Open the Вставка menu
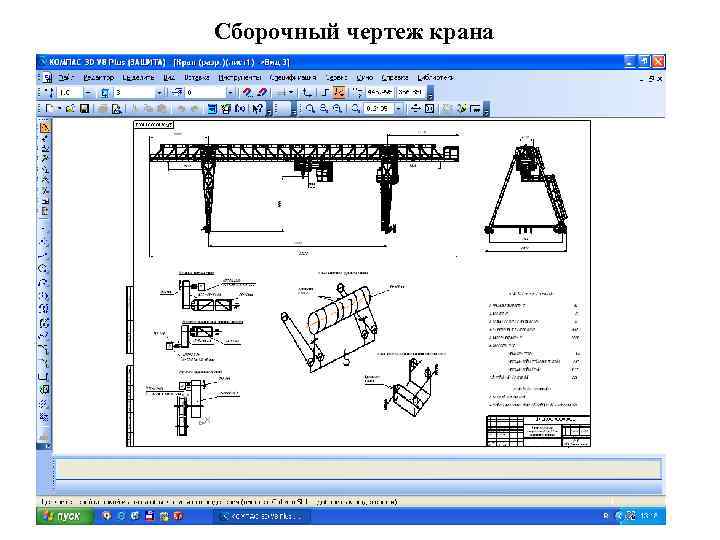The width and height of the screenshot is (720, 540). [x=197, y=78]
